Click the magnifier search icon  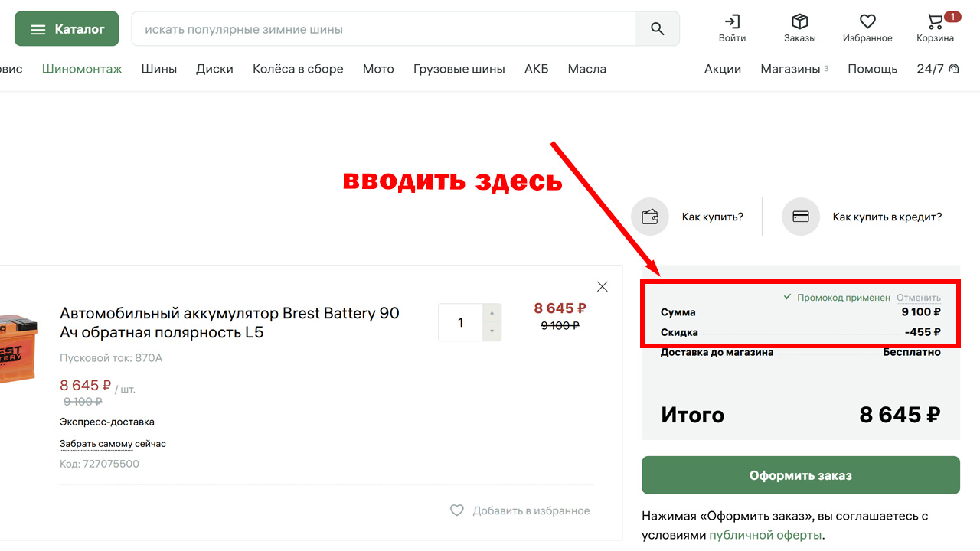click(657, 29)
